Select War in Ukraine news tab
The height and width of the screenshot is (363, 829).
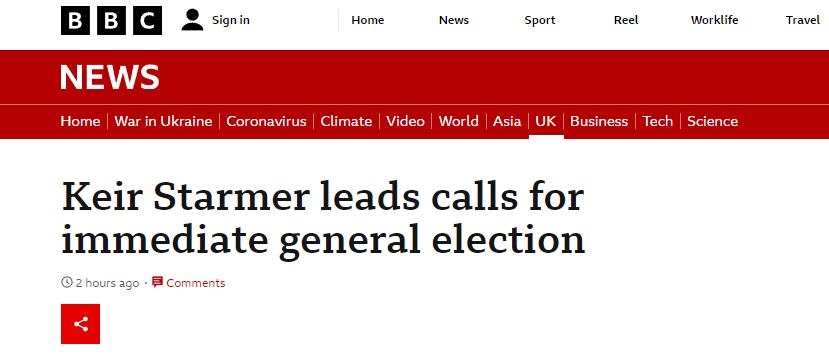(x=163, y=122)
